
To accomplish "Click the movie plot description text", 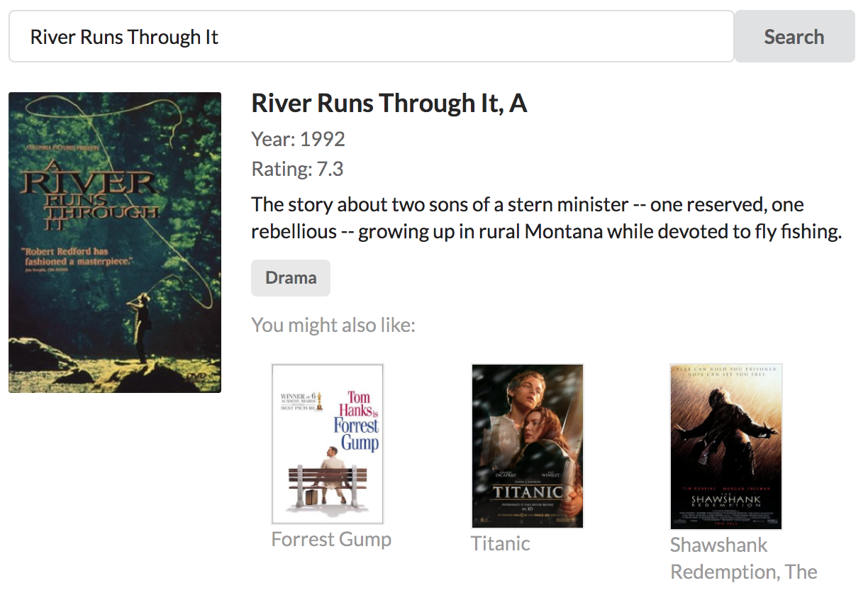I will pos(547,218).
